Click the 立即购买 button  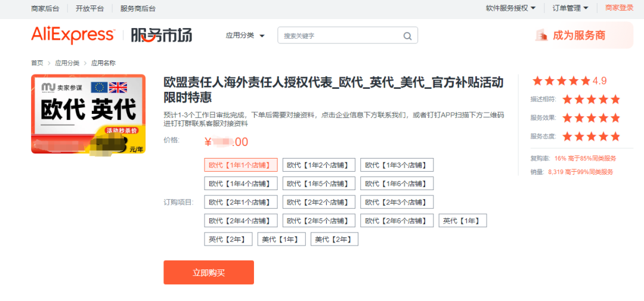pos(209,272)
